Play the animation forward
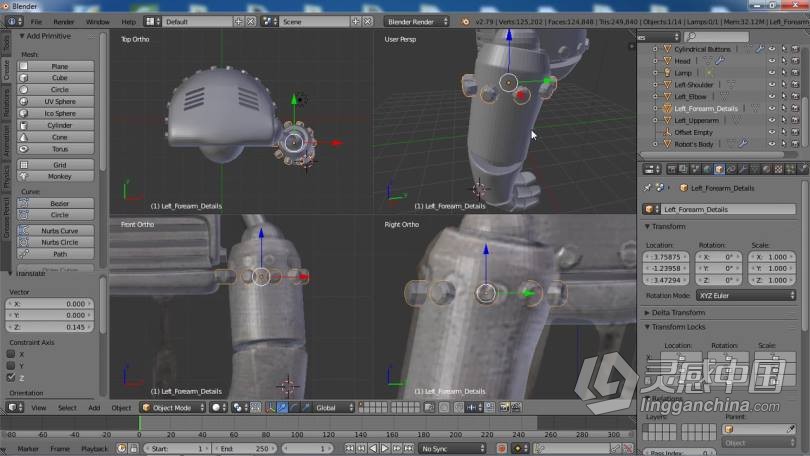The image size is (810, 456). 385,449
